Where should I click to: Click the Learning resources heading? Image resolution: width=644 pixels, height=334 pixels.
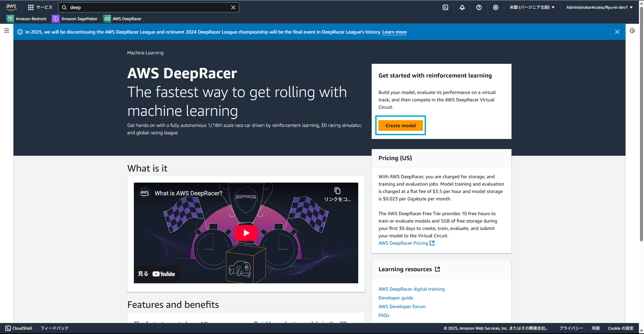click(405, 269)
